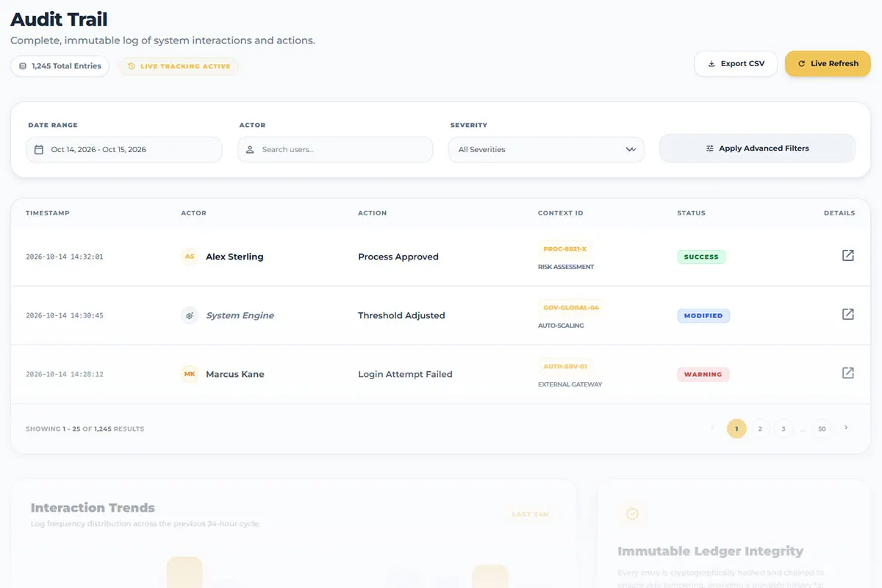Expand the All Severities dropdown
Screen dimensions: 882x588
tap(546, 149)
